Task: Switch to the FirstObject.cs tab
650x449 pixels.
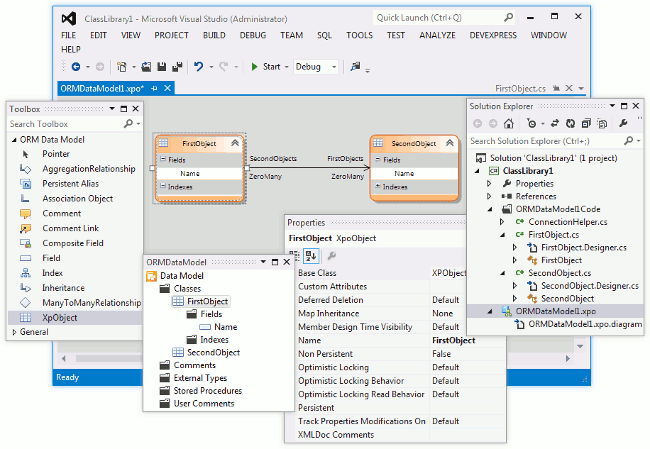Action: pos(520,88)
